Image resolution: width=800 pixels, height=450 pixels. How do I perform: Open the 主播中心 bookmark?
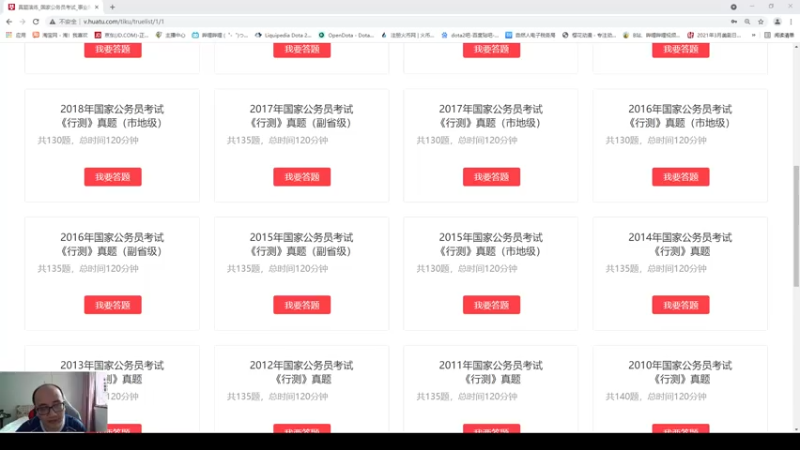[170, 35]
